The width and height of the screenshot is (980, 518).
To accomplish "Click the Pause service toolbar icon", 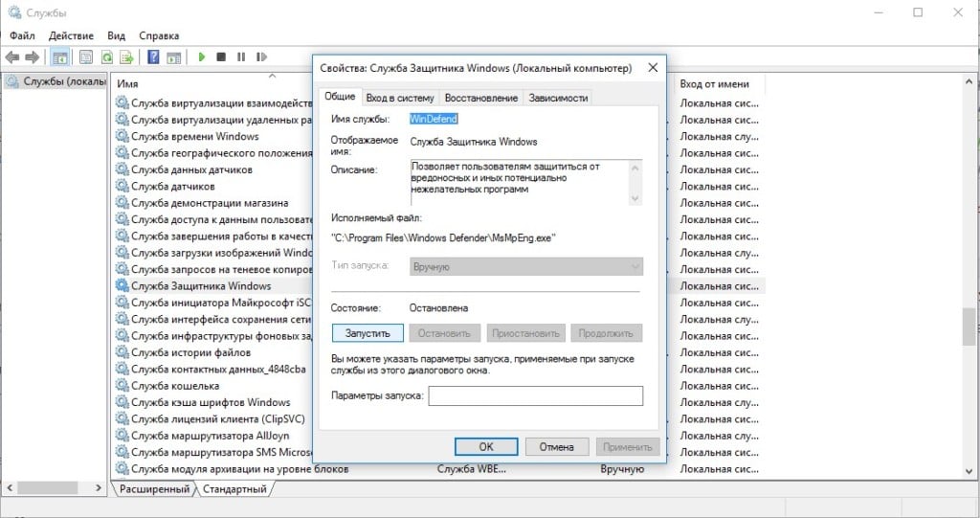I will (x=240, y=57).
